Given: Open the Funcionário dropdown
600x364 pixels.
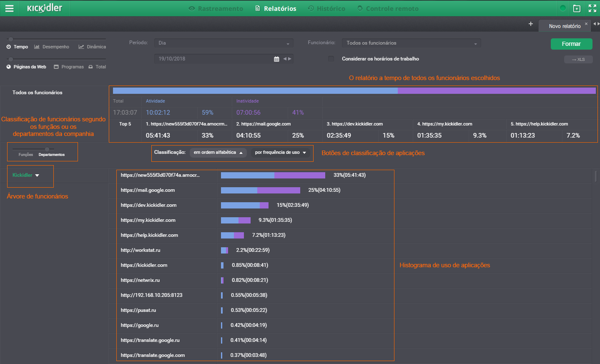Looking at the screenshot, I should [412, 43].
